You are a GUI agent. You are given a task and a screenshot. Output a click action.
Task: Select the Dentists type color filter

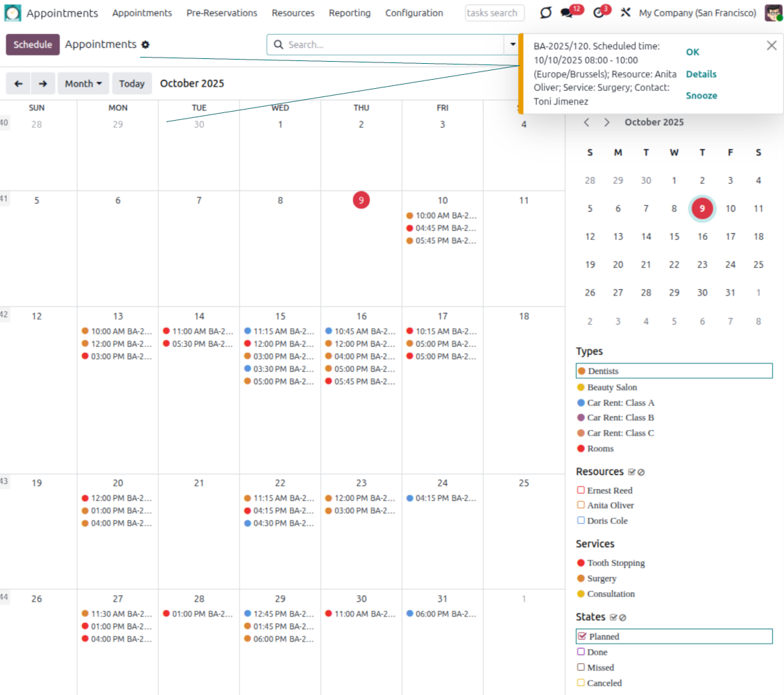[x=602, y=371]
